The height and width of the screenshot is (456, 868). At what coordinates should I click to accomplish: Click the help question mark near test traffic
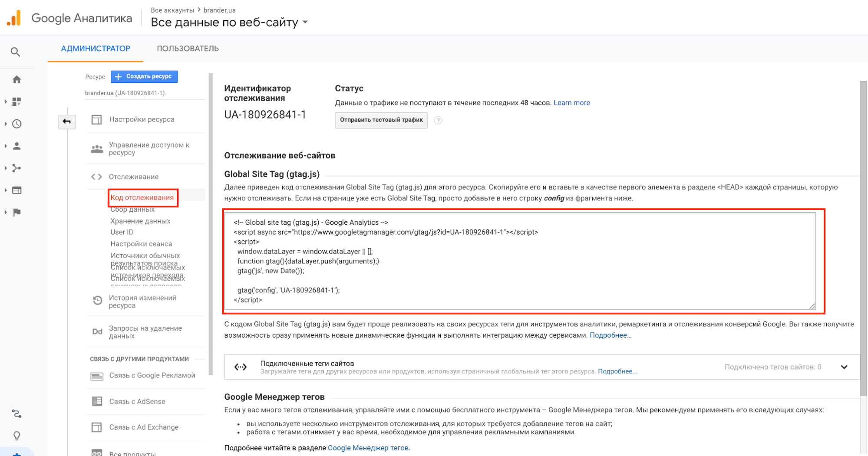coord(438,121)
